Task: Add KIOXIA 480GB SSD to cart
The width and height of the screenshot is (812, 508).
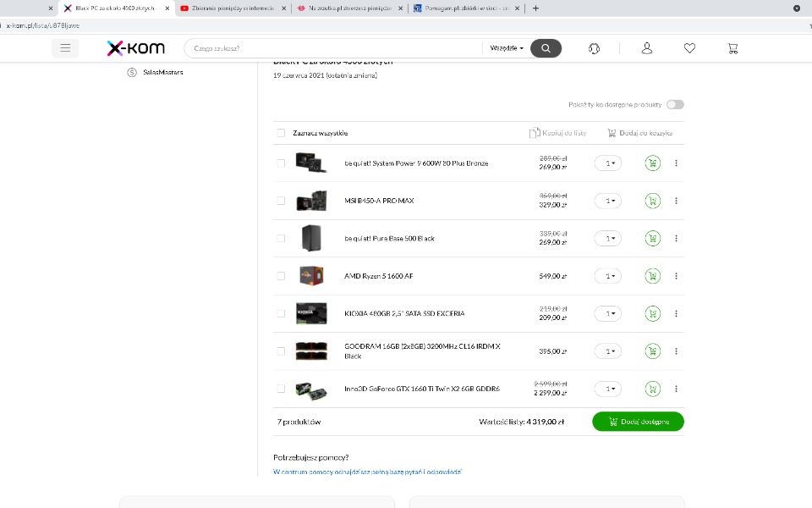Action: point(652,313)
